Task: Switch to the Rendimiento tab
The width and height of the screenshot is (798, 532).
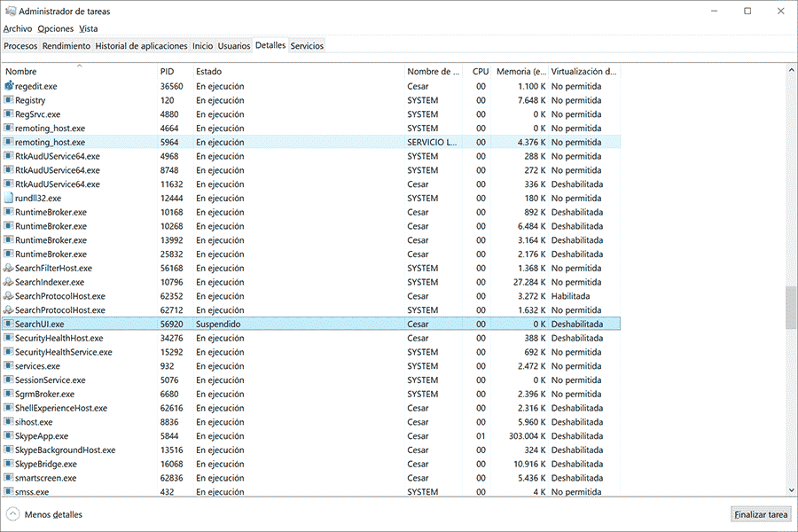Action: 66,46
